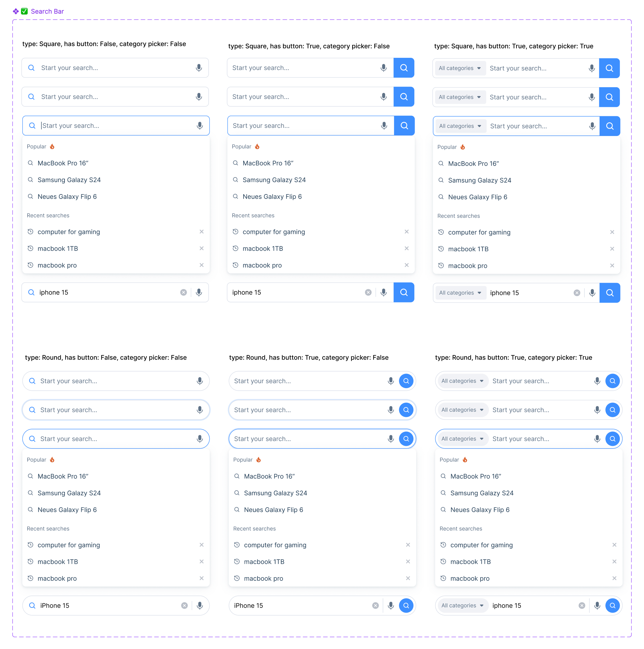This screenshot has height=649, width=644.
Task: Open All categories dropdown in Square 'iphone 15' bar
Action: click(x=460, y=293)
